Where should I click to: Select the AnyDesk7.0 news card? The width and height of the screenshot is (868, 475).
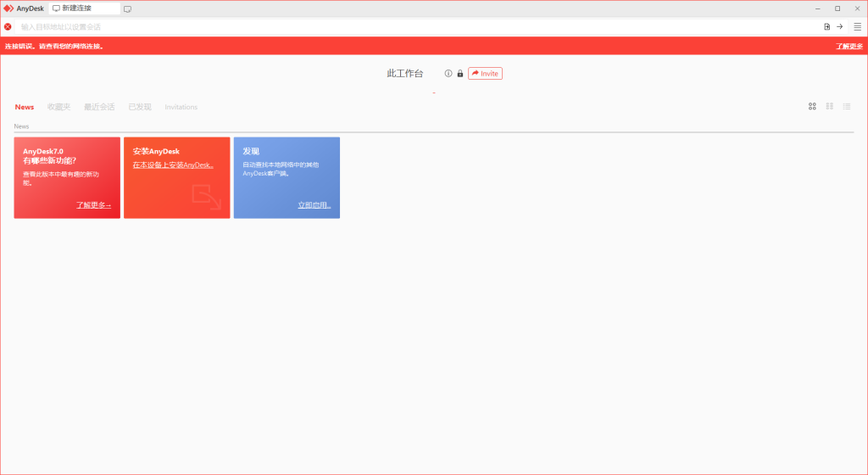[67, 178]
